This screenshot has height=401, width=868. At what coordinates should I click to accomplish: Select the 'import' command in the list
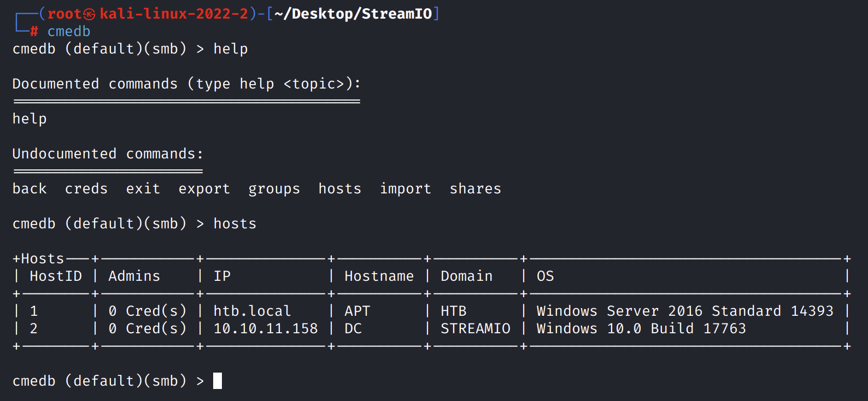[405, 188]
